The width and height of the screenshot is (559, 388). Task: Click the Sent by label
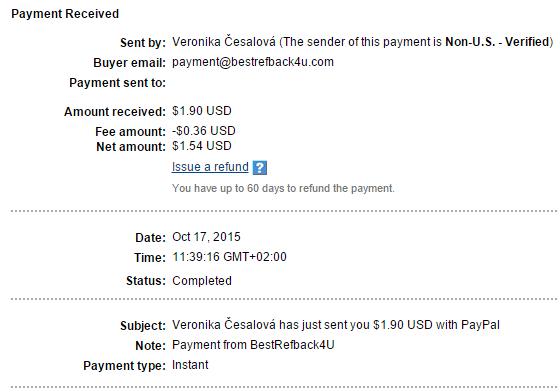(143, 43)
